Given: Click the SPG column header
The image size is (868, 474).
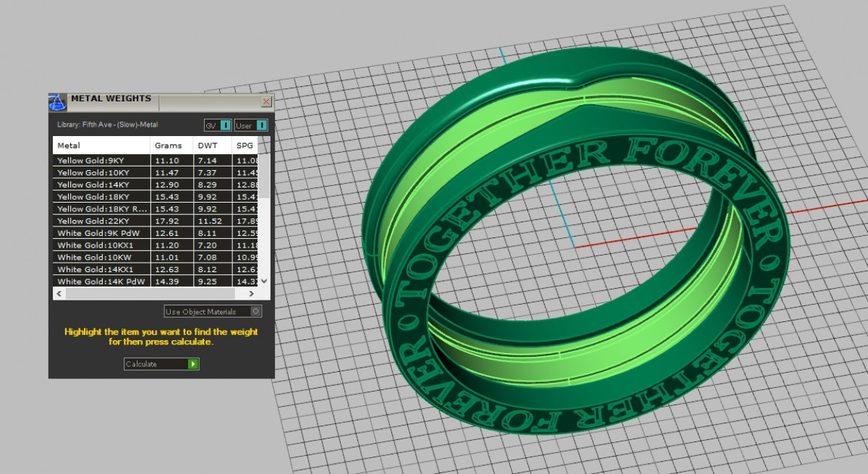Looking at the screenshot, I should [246, 145].
